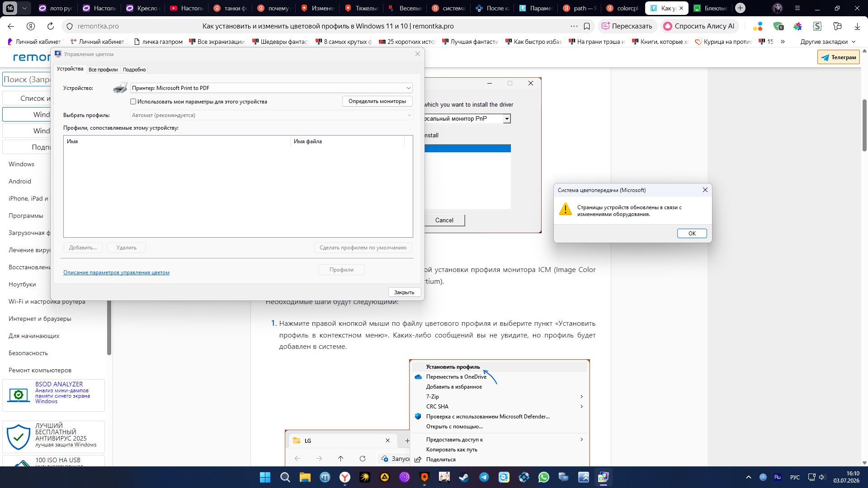Open the 'Программы' sidebar category
Screen dimensions: 868x488
pos(26,216)
